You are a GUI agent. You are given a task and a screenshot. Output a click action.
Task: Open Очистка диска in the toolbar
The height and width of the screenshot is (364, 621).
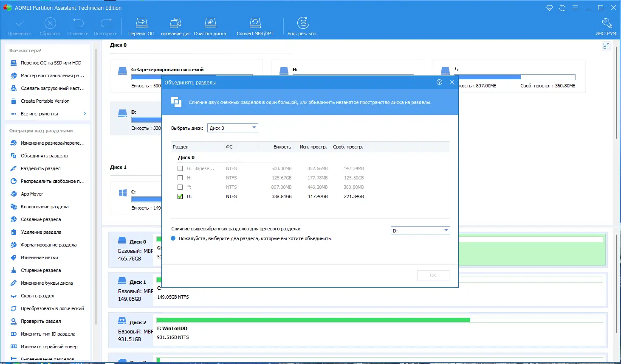(210, 27)
